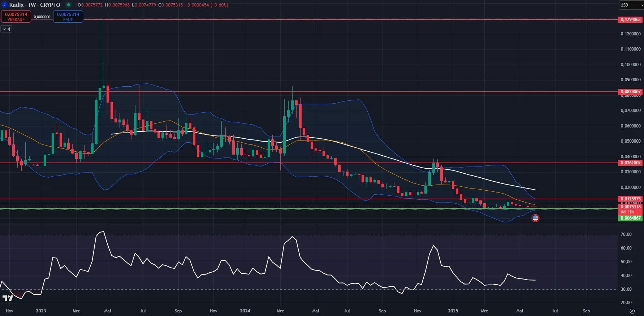The height and width of the screenshot is (316, 644).
Task: Click the 2025 label on time axis
Action: tap(453, 311)
